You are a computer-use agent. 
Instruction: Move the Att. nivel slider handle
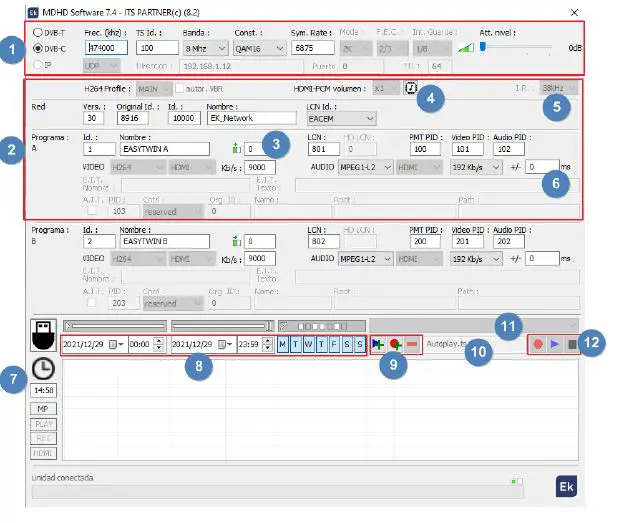pyautogui.click(x=482, y=47)
